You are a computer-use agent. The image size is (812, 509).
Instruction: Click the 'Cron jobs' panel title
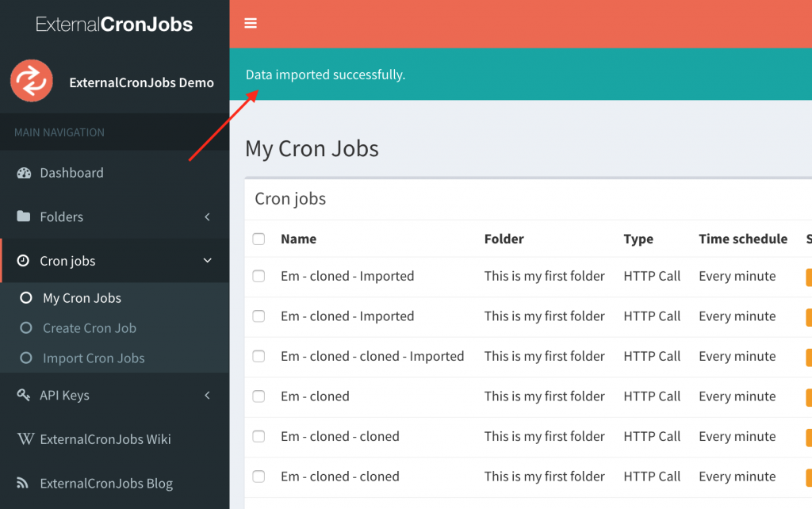(x=290, y=199)
